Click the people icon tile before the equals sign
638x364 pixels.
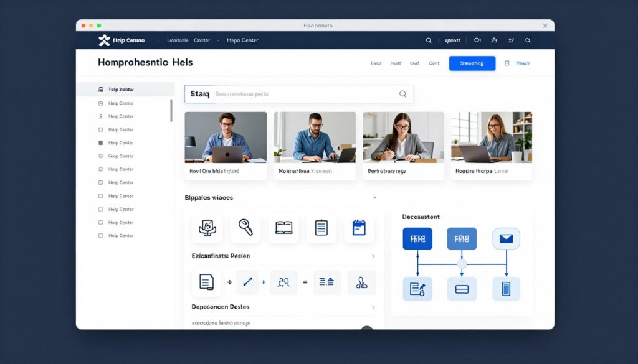point(283,282)
